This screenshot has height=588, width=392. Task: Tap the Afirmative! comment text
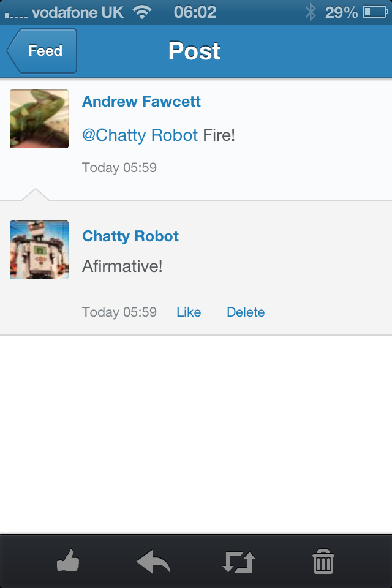(123, 266)
